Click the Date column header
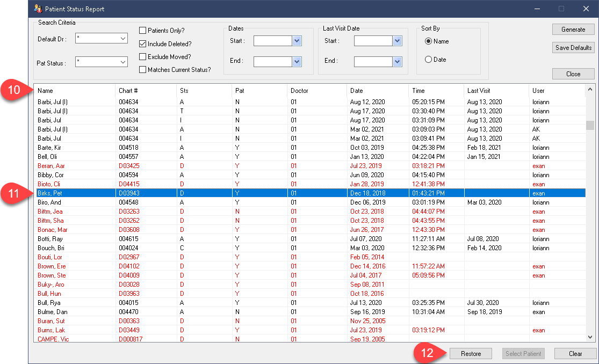599x364 pixels. [x=378, y=91]
